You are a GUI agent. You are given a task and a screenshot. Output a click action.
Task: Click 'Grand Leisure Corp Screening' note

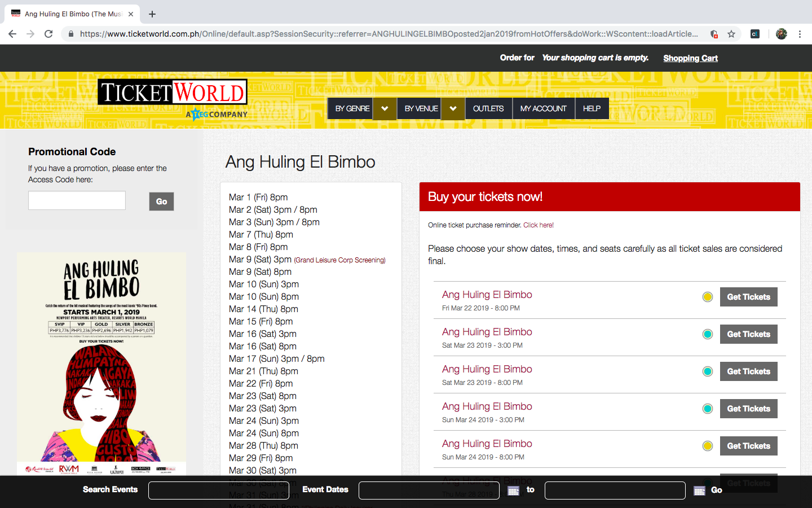click(339, 260)
